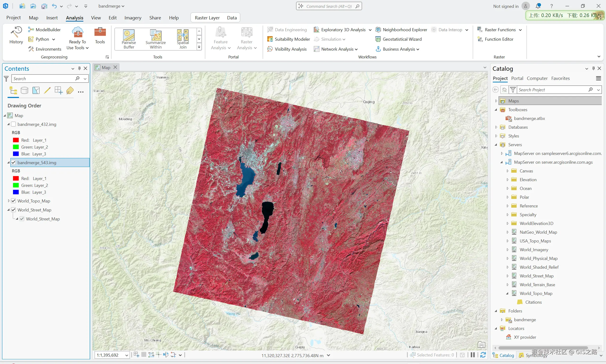Select the Pairwise Buffer tool
This screenshot has height=364, width=606.
click(x=129, y=39)
